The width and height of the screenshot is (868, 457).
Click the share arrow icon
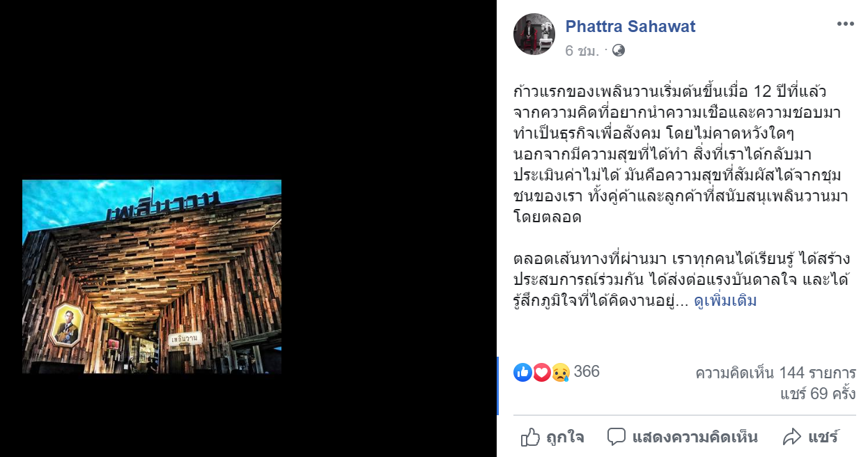793,437
